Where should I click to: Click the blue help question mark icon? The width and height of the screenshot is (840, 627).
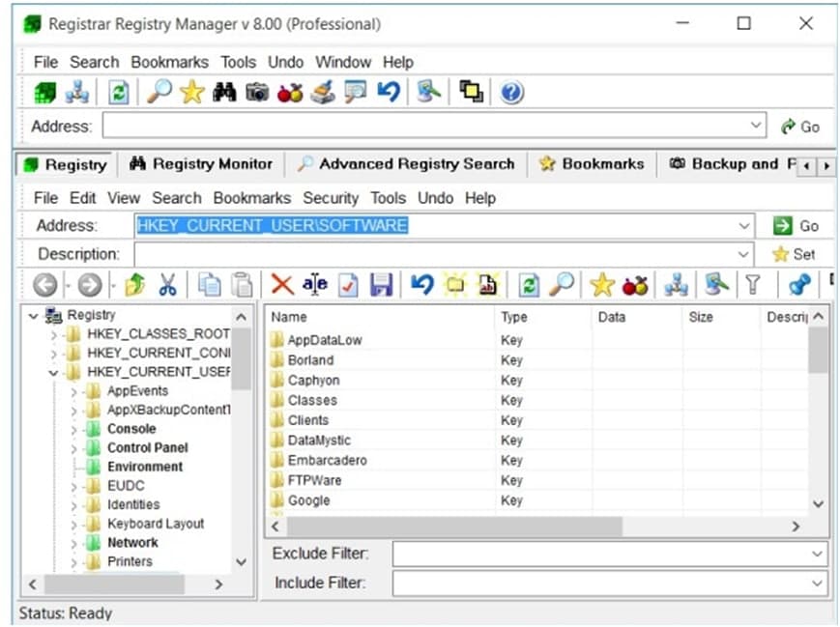coord(511,93)
